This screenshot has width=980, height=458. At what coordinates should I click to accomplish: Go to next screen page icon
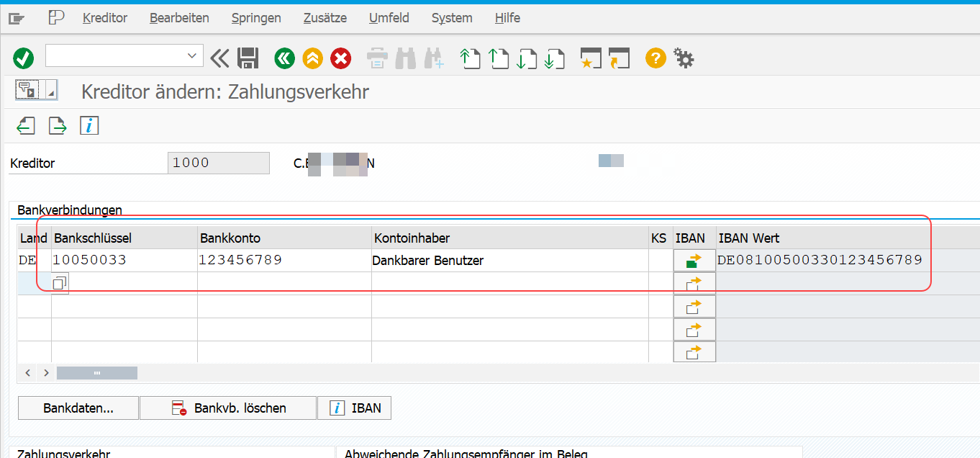coord(58,126)
